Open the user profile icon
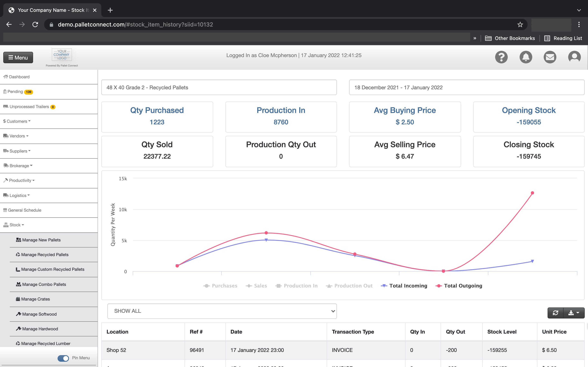Viewport: 588px width, 367px height. click(574, 57)
